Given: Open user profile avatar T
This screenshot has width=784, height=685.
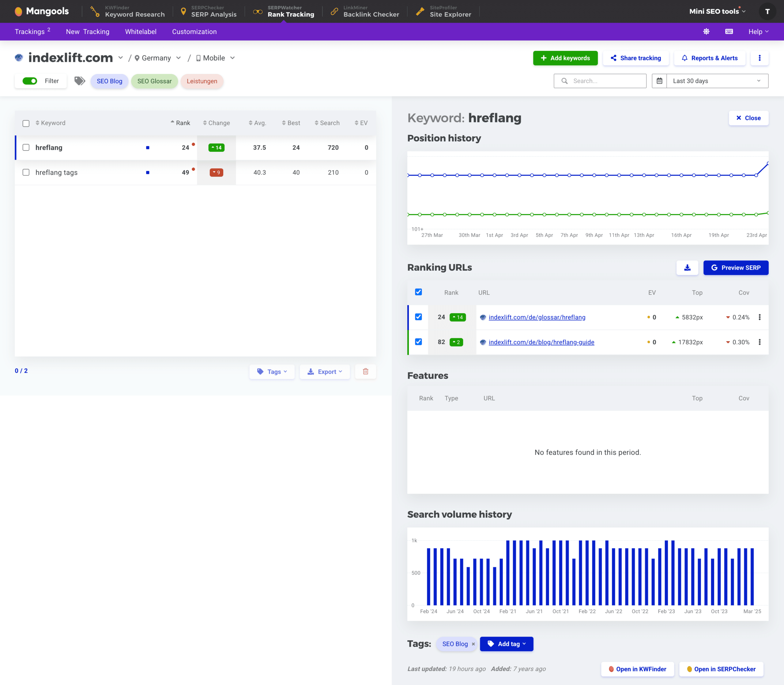Looking at the screenshot, I should pyautogui.click(x=767, y=11).
